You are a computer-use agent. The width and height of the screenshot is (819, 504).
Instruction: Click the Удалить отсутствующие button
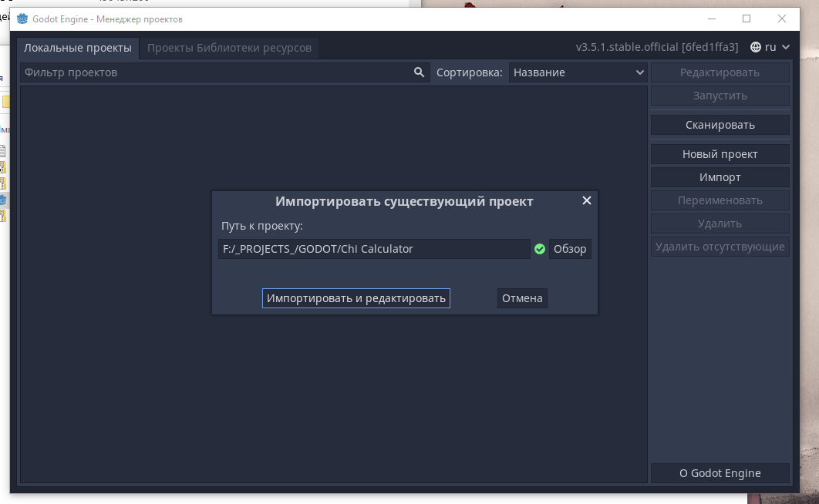720,247
